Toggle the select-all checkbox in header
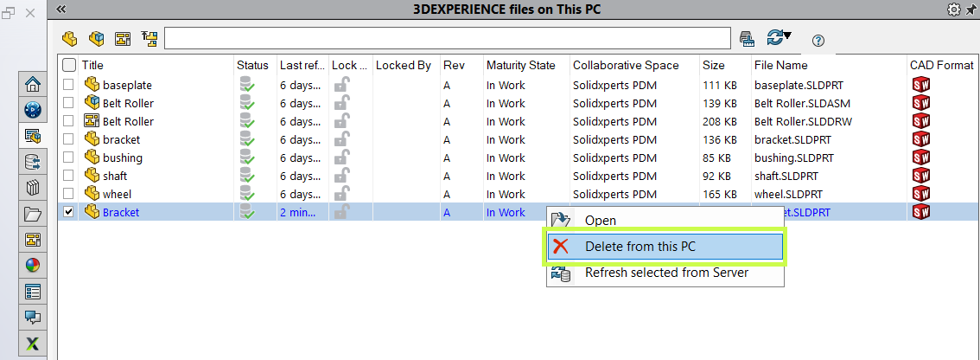Image resolution: width=980 pixels, height=360 pixels. (x=69, y=65)
